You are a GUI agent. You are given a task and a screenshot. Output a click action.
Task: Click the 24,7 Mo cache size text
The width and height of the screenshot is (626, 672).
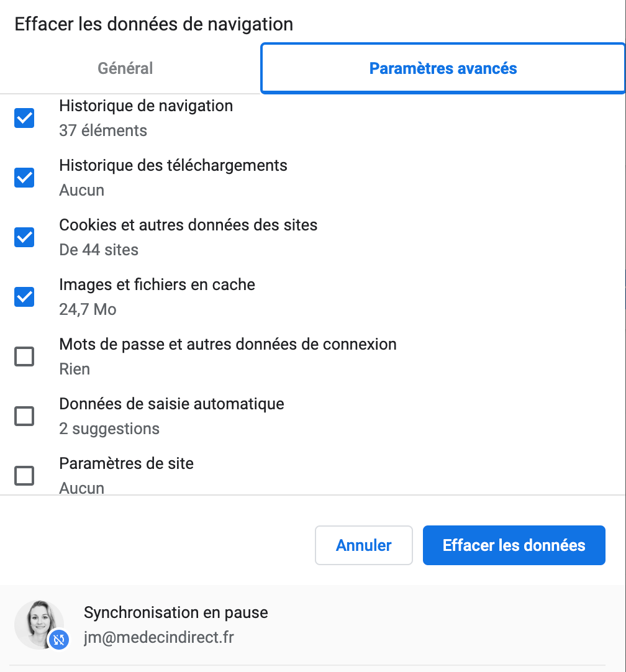coord(88,309)
